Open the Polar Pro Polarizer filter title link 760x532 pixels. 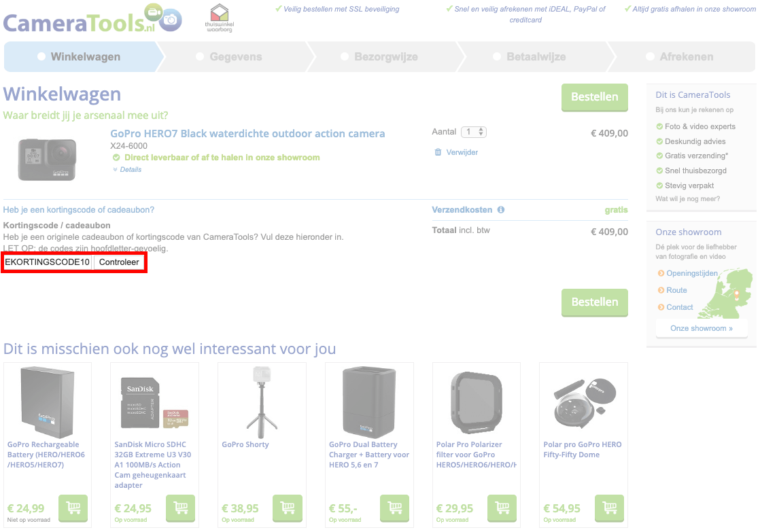[476, 455]
